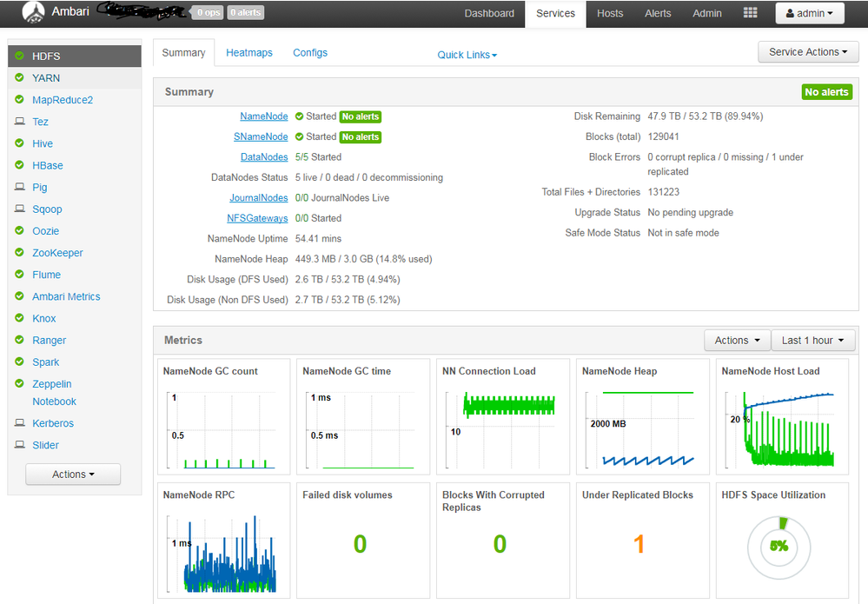The image size is (868, 604).
Task: Switch to the Configs tab
Action: point(310,53)
